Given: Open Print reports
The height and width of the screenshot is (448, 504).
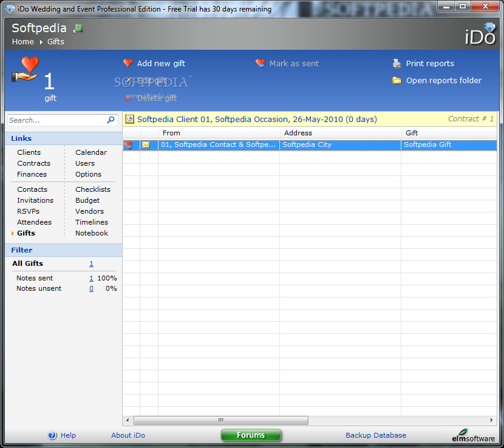Looking at the screenshot, I should 430,63.
